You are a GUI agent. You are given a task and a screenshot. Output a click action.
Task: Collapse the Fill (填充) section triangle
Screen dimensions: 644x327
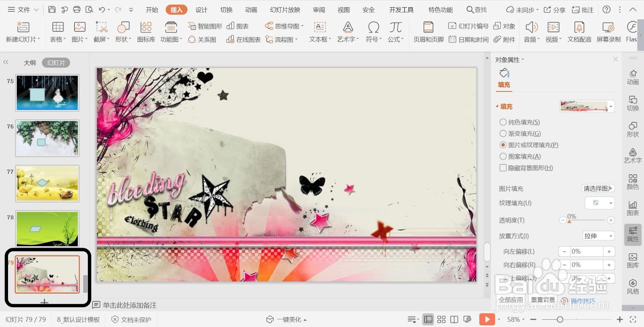(497, 106)
